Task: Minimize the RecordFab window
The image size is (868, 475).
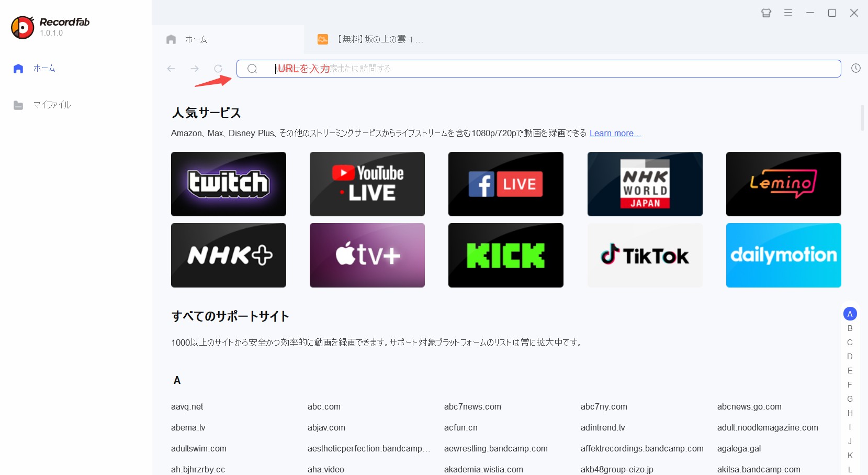Action: coord(810,13)
